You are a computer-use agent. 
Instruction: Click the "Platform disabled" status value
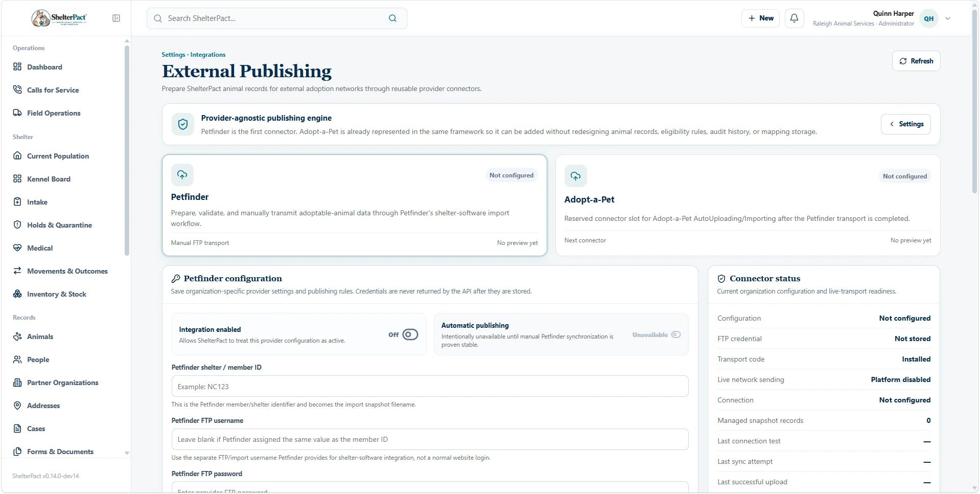900,379
